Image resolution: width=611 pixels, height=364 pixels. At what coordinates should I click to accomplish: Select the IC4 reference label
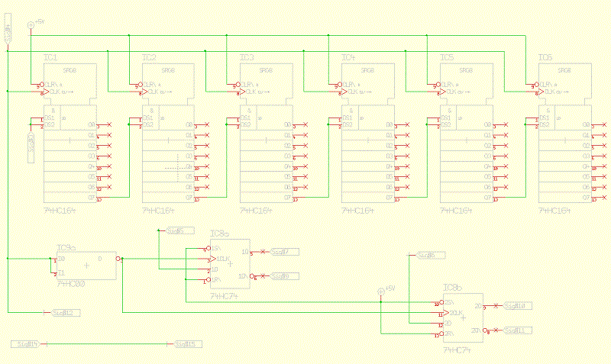pos(348,58)
